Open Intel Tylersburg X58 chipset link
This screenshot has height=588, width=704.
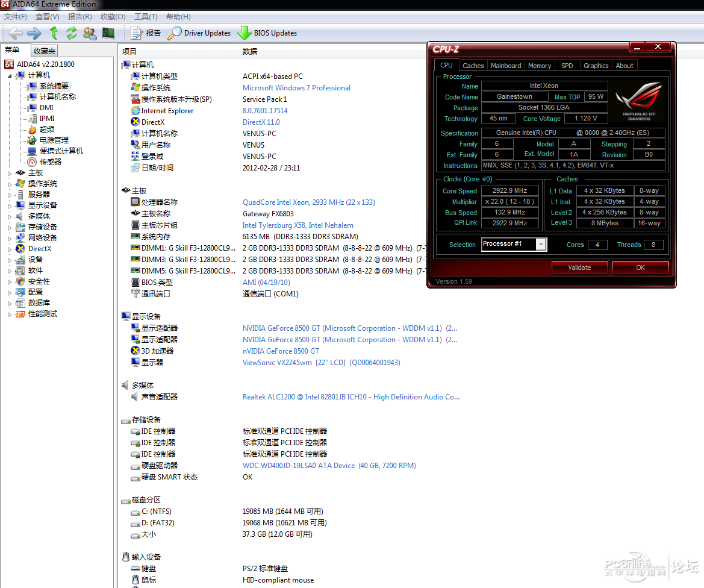coord(297,225)
